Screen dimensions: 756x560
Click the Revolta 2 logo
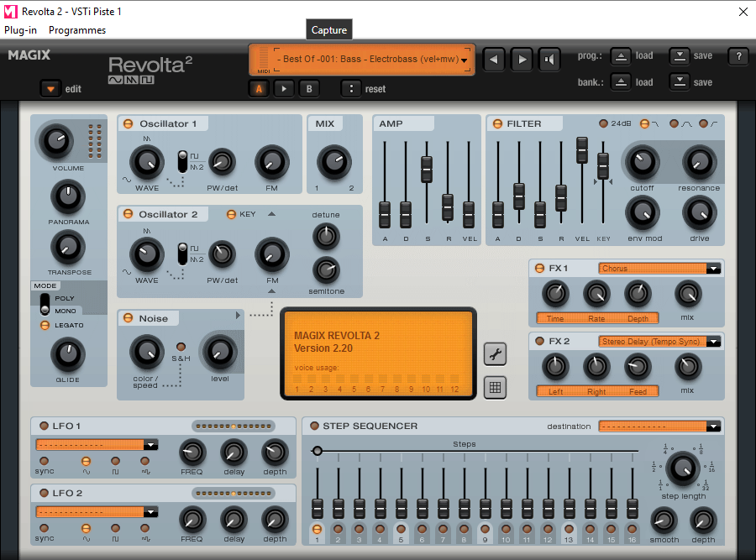pos(150,70)
